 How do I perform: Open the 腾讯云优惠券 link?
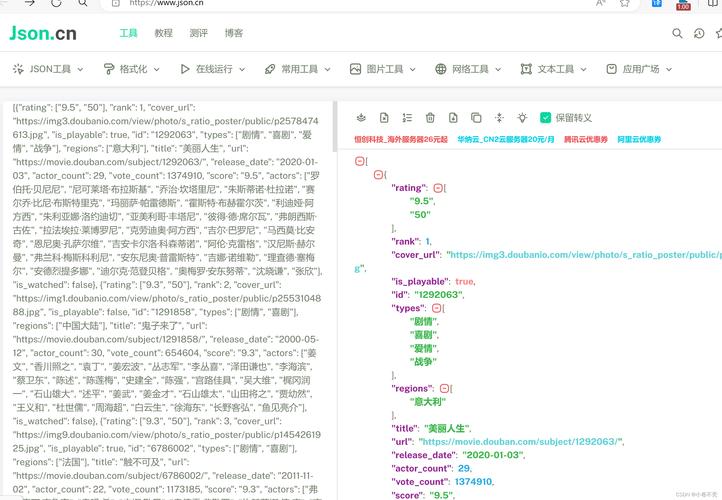pyautogui.click(x=586, y=139)
